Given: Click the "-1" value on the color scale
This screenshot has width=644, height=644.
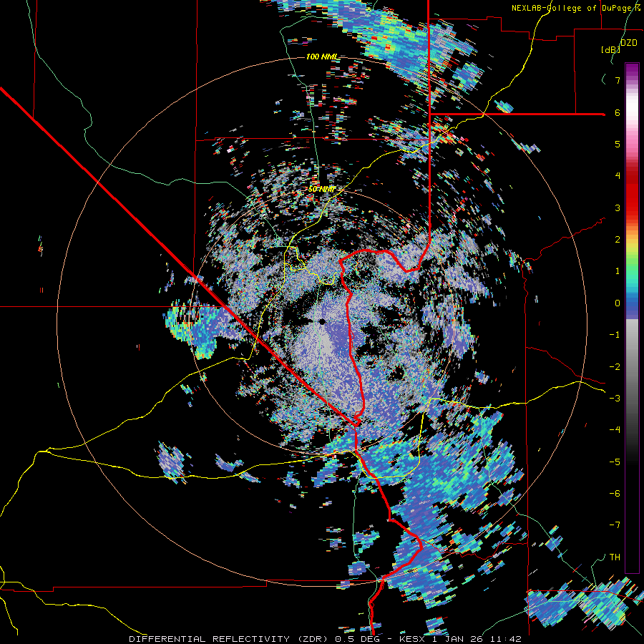Looking at the screenshot, I should 615,335.
